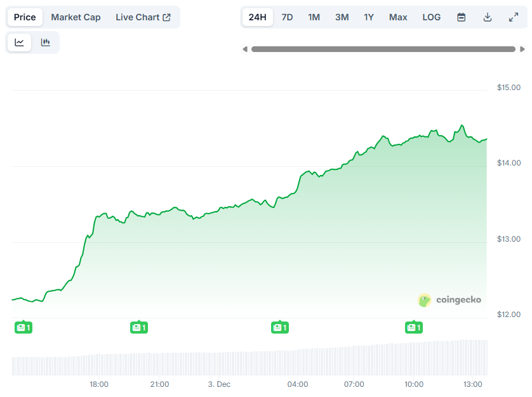Click the scrollbar left arrow
The image size is (532, 397).
point(245,48)
